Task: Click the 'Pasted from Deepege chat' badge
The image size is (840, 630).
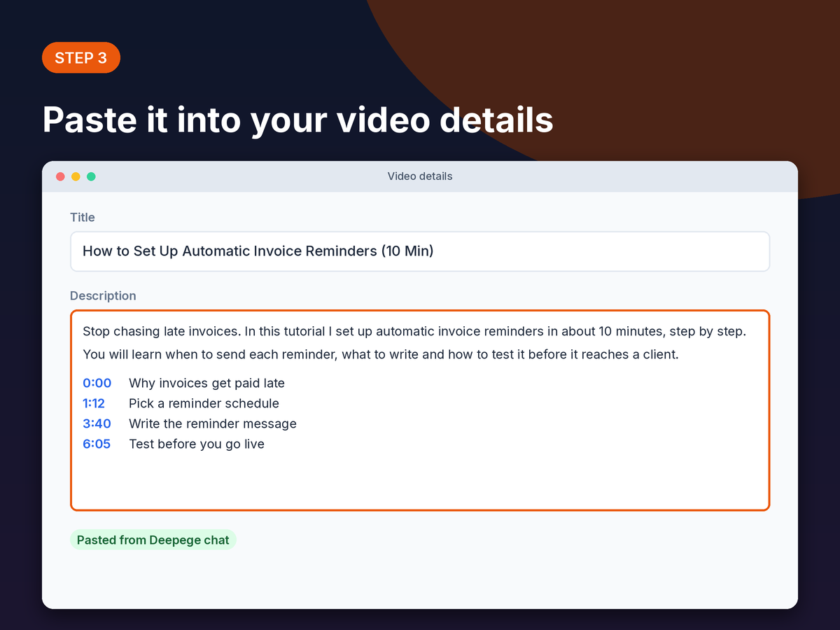Action: [x=153, y=540]
